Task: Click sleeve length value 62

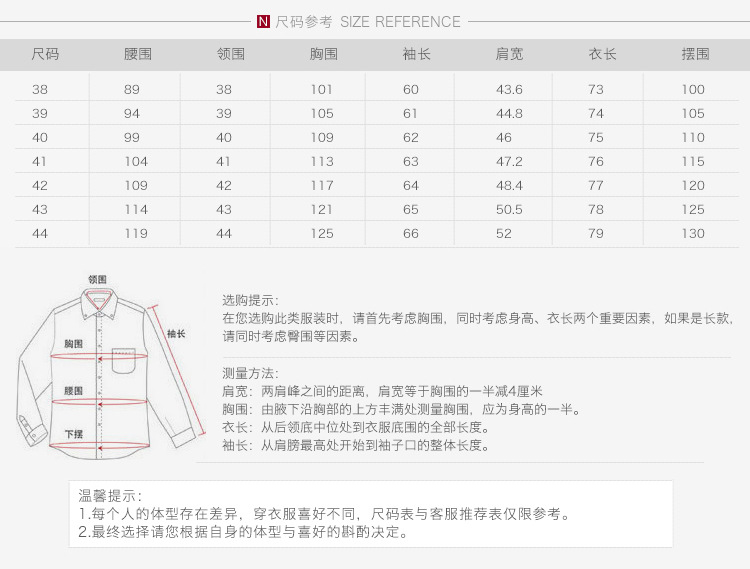Action: click(411, 137)
